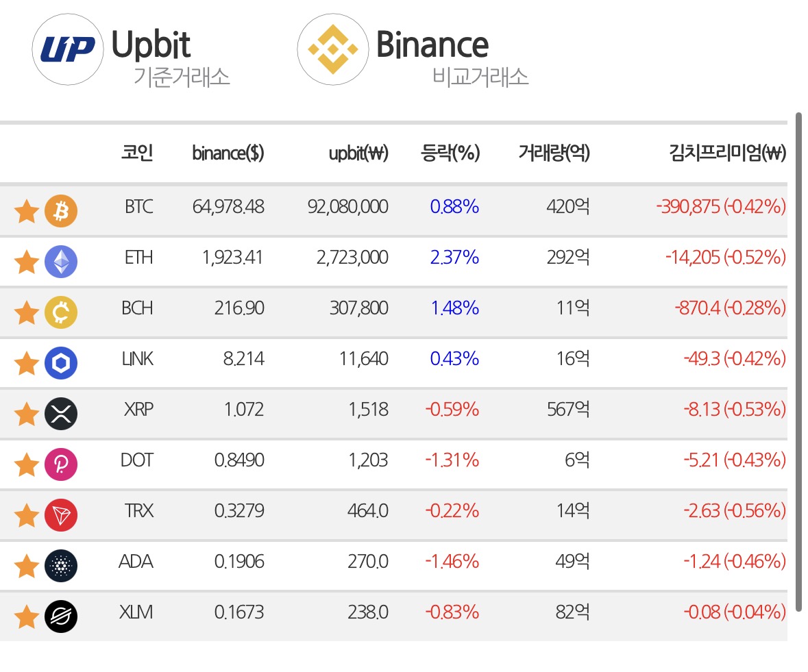Sort by 등락(%) column header
This screenshot has width=808, height=672.
coord(450,153)
